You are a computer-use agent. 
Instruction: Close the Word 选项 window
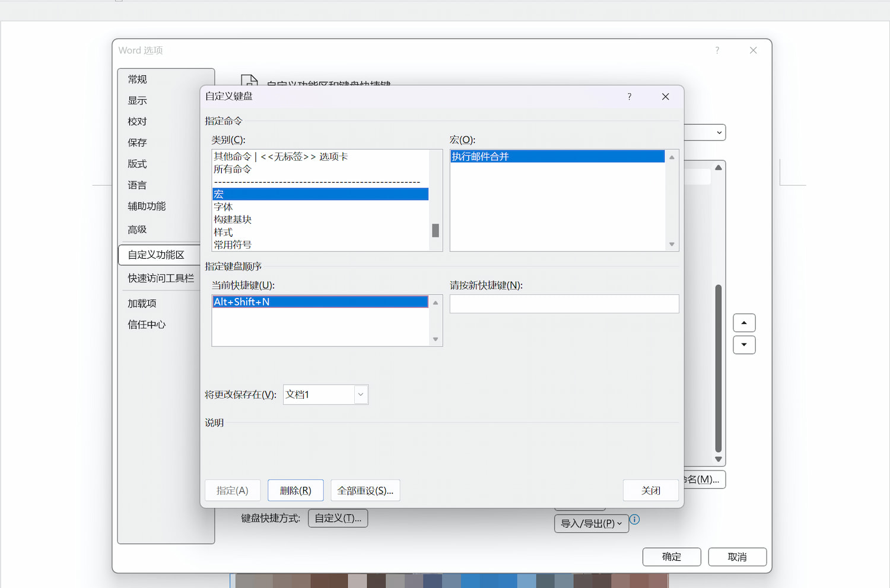point(753,50)
